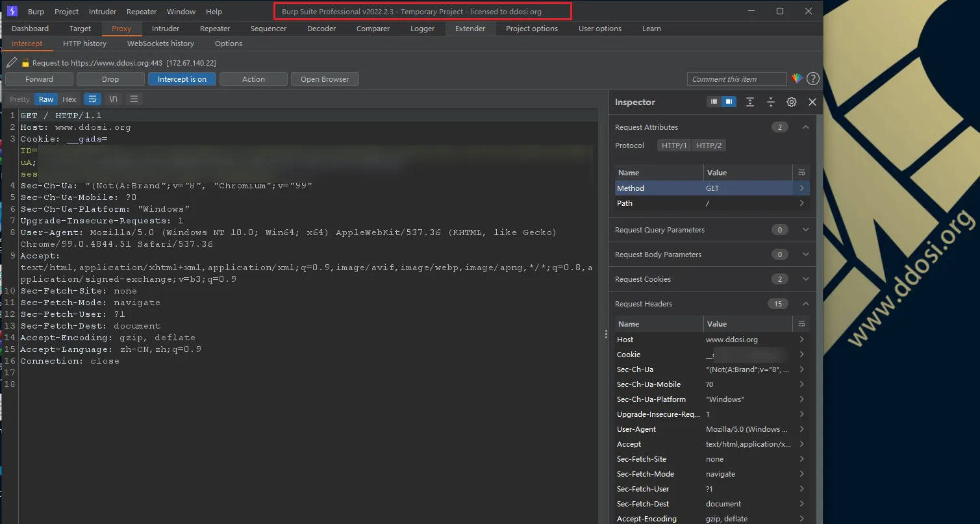
Task: Select the Upgrade-Insecure-Req... header row
Action: click(712, 414)
